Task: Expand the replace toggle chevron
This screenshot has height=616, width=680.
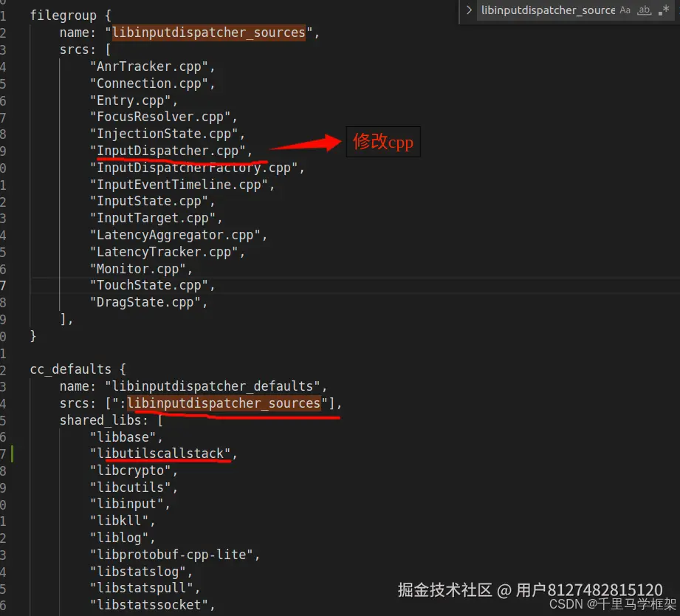Action: click(469, 10)
